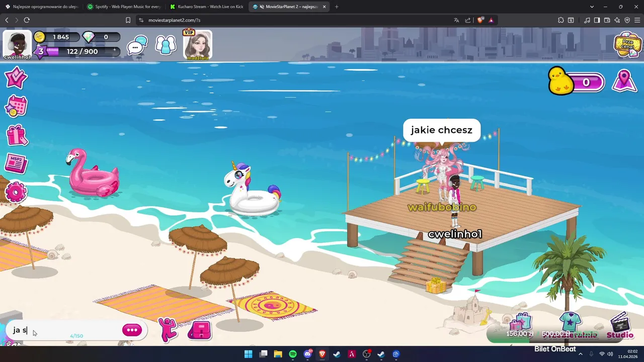
Task: Open the gift box icon
Action: pos(17,135)
